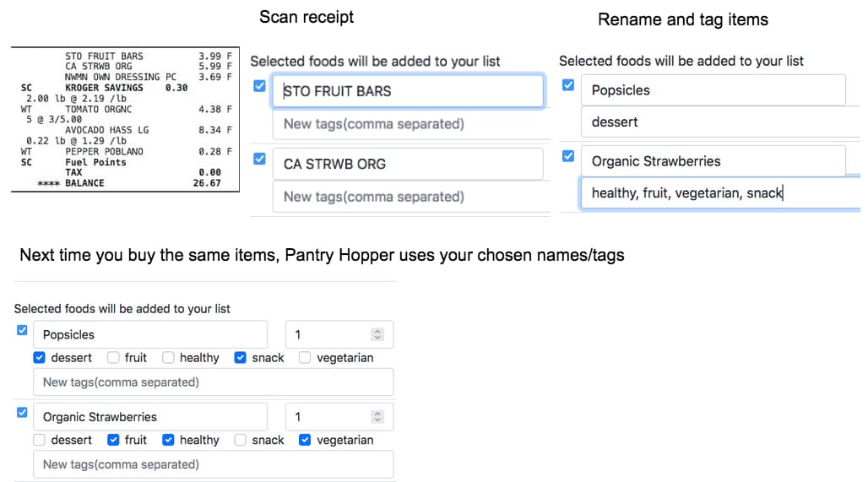Image resolution: width=868 pixels, height=482 pixels.
Task: Enable the fruit tag under Popsicles quantity row
Action: coord(114,358)
